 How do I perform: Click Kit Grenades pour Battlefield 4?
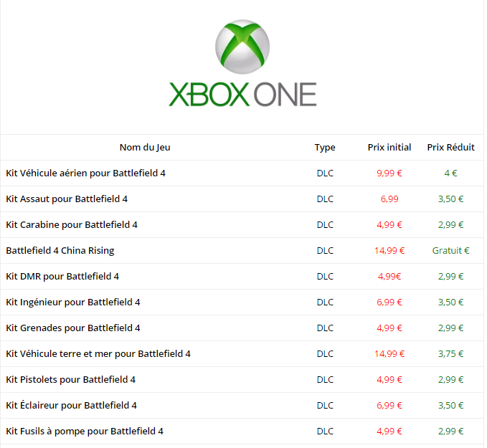tap(73, 328)
